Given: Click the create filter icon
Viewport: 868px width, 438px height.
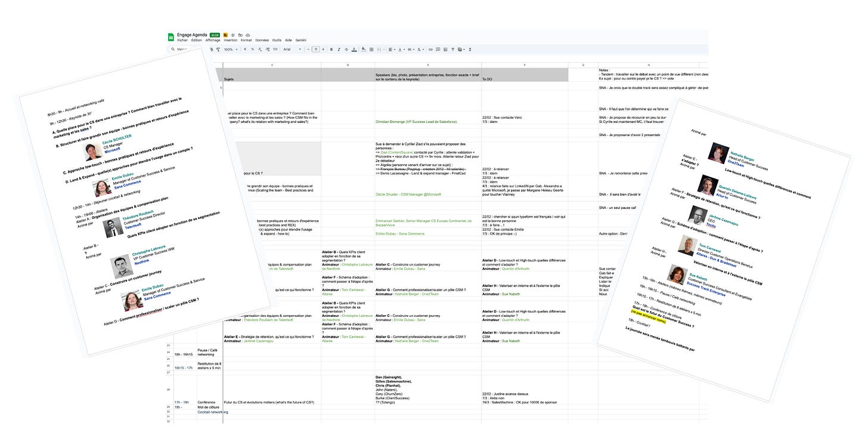Looking at the screenshot, I should [453, 49].
